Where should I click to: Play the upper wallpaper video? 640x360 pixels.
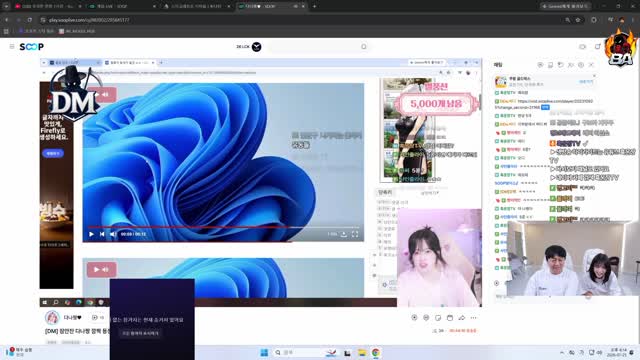91,234
